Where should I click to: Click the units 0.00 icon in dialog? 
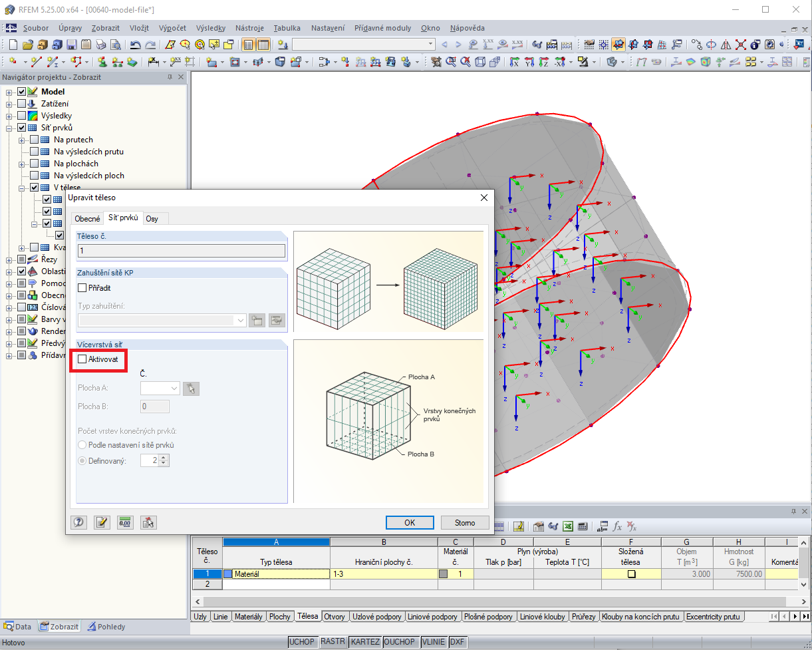tap(125, 522)
